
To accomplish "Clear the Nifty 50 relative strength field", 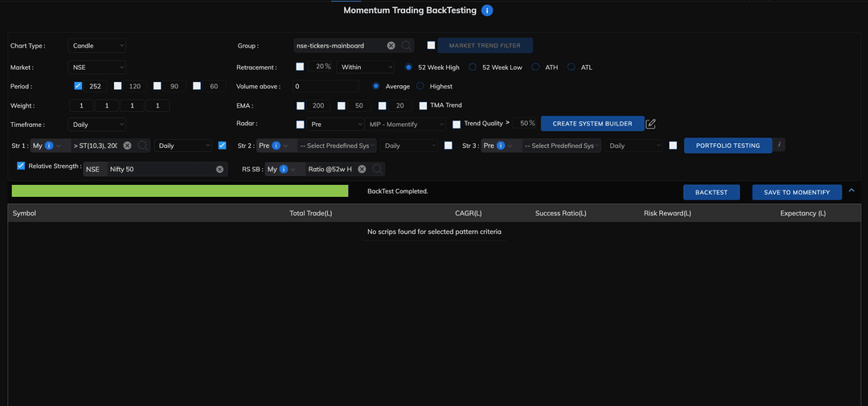I will [221, 169].
